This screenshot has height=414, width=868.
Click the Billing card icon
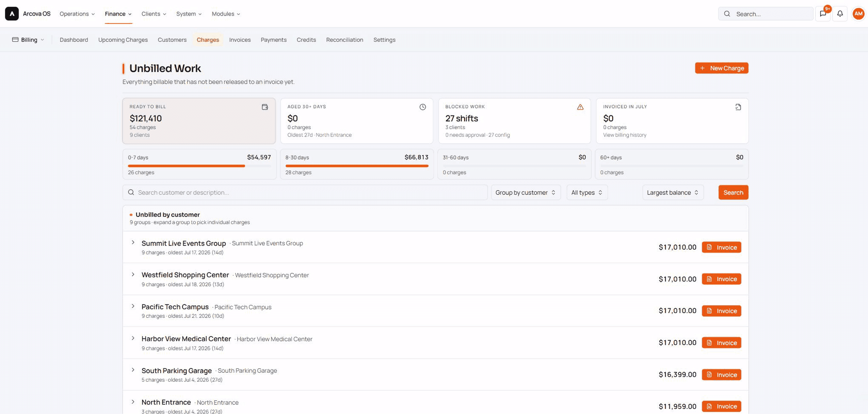pyautogui.click(x=15, y=40)
